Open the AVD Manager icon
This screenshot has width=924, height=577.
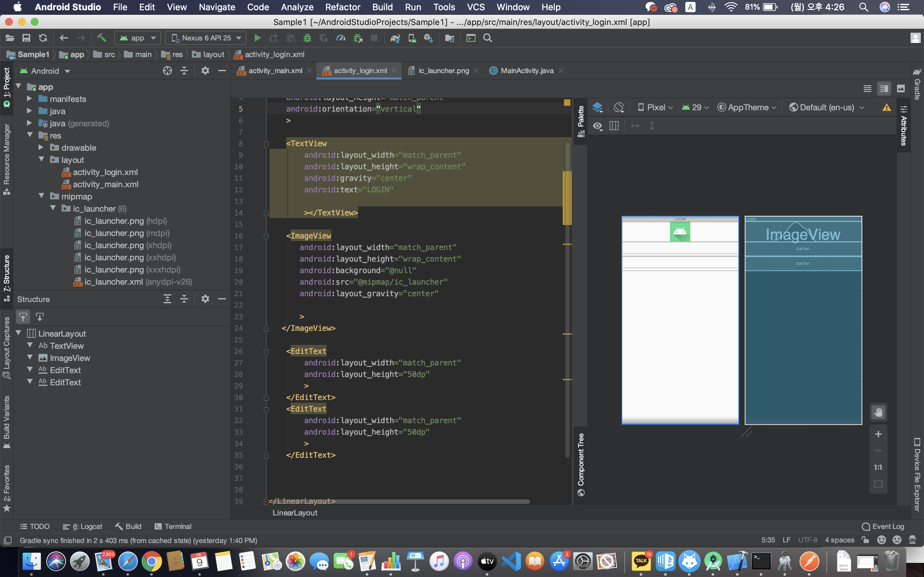(412, 38)
